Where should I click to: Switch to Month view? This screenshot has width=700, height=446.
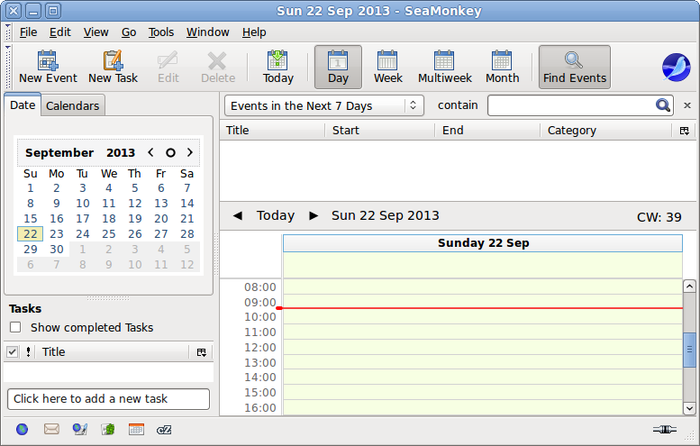coord(502,67)
